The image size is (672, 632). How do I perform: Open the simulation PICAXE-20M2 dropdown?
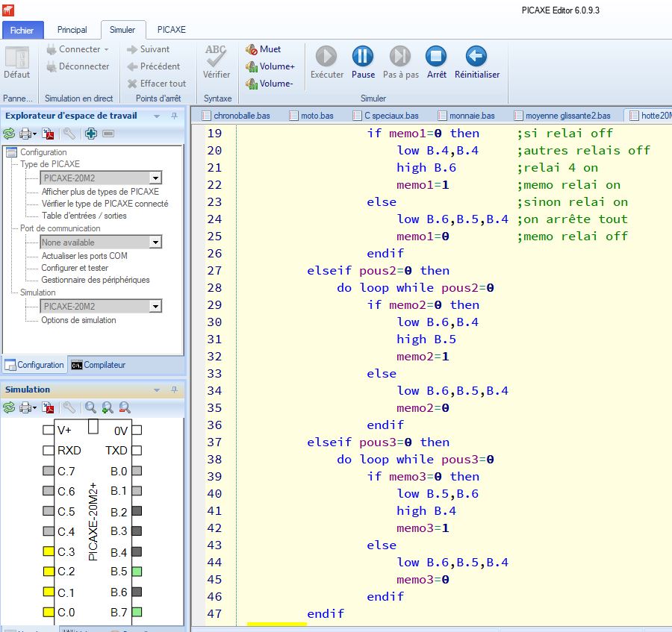click(155, 307)
